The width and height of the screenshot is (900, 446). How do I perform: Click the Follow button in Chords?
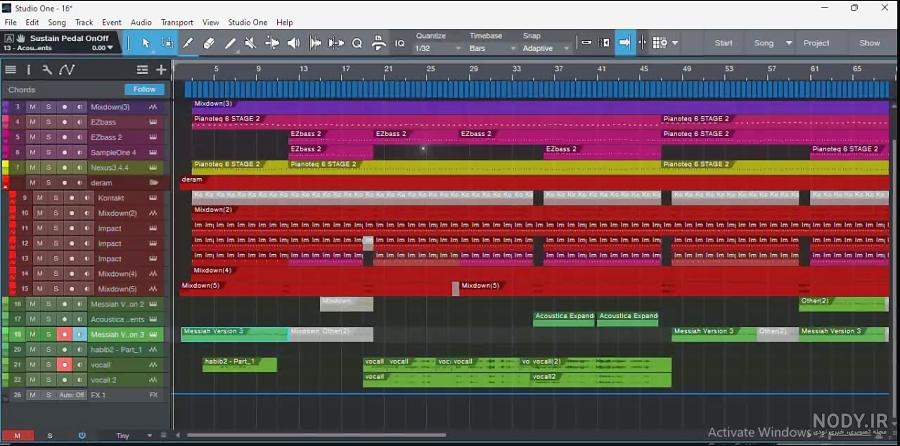(145, 90)
